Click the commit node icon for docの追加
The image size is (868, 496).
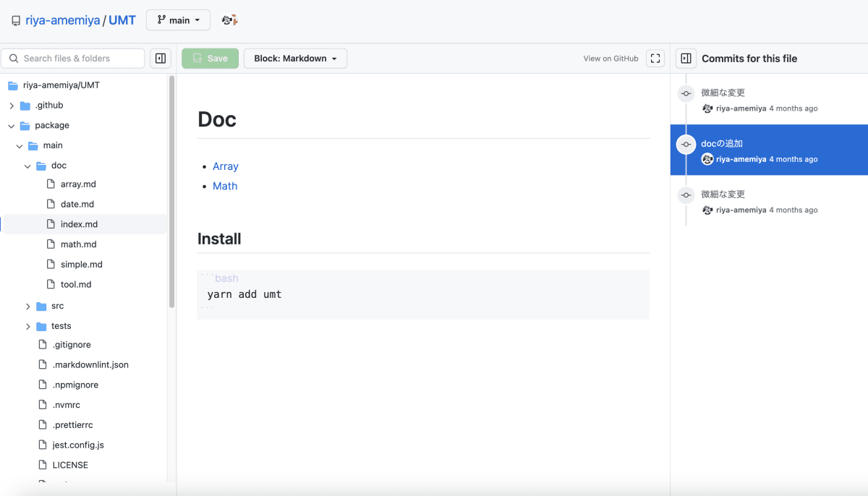coord(686,145)
